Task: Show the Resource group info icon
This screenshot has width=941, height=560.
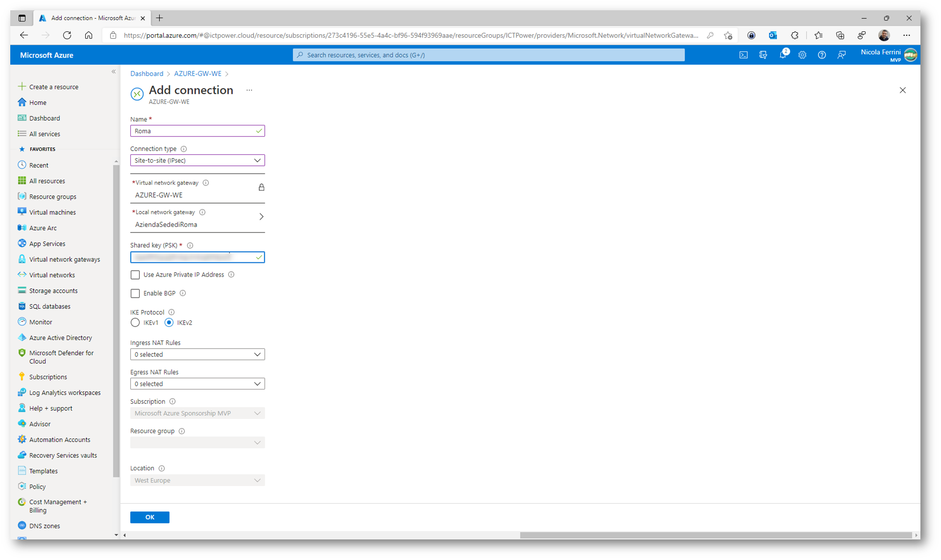Action: 182,431
